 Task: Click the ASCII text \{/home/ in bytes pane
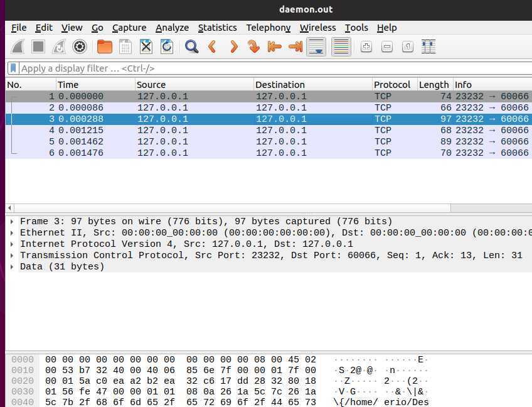pos(355,402)
